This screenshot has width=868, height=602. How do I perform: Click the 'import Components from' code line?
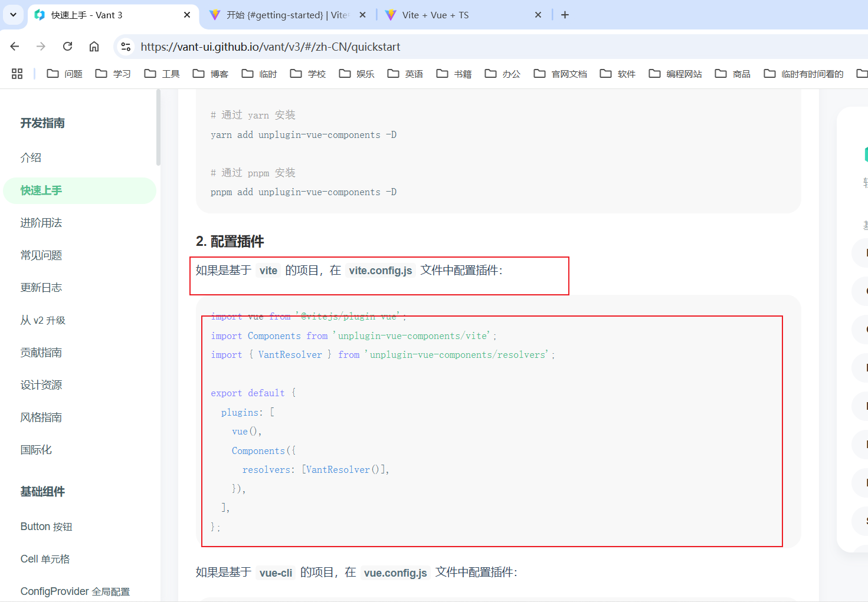pos(353,336)
